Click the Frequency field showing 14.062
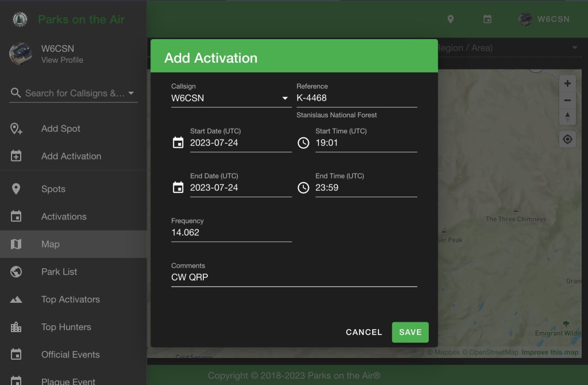 click(231, 233)
